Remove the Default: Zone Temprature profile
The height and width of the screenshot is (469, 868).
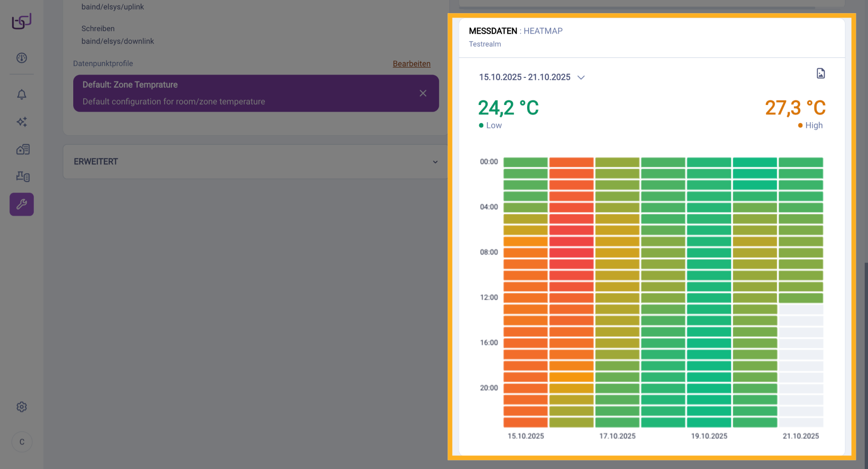(x=423, y=93)
